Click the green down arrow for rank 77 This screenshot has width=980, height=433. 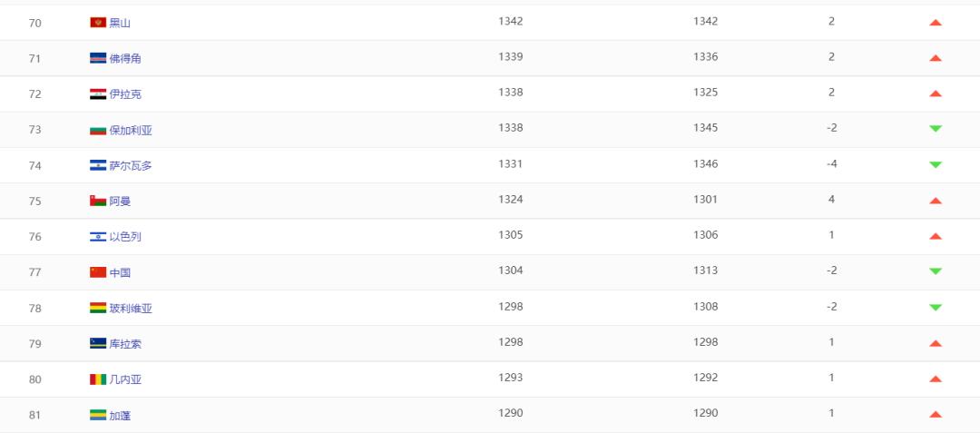pyautogui.click(x=936, y=271)
